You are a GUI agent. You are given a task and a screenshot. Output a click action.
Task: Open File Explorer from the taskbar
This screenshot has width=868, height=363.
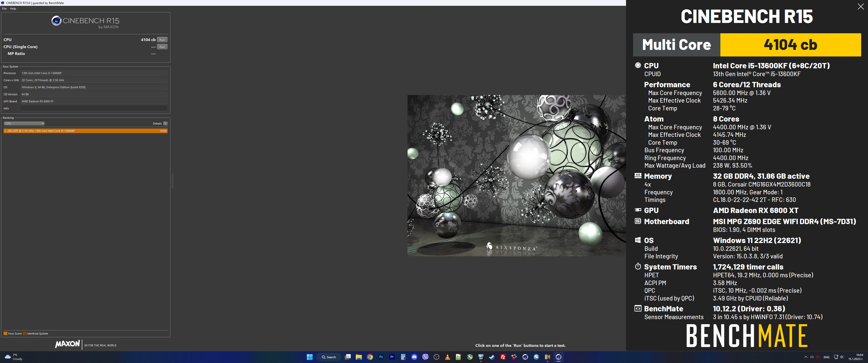pos(359,357)
